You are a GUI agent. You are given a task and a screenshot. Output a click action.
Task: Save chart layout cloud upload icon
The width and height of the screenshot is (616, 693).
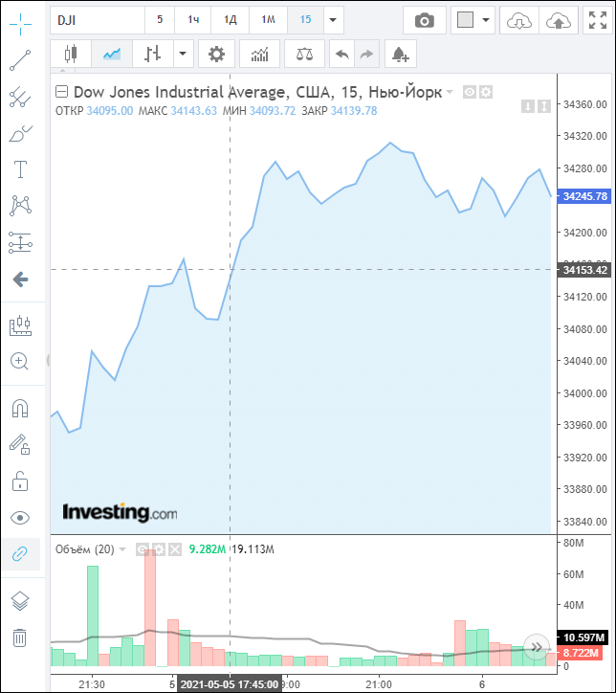(559, 20)
